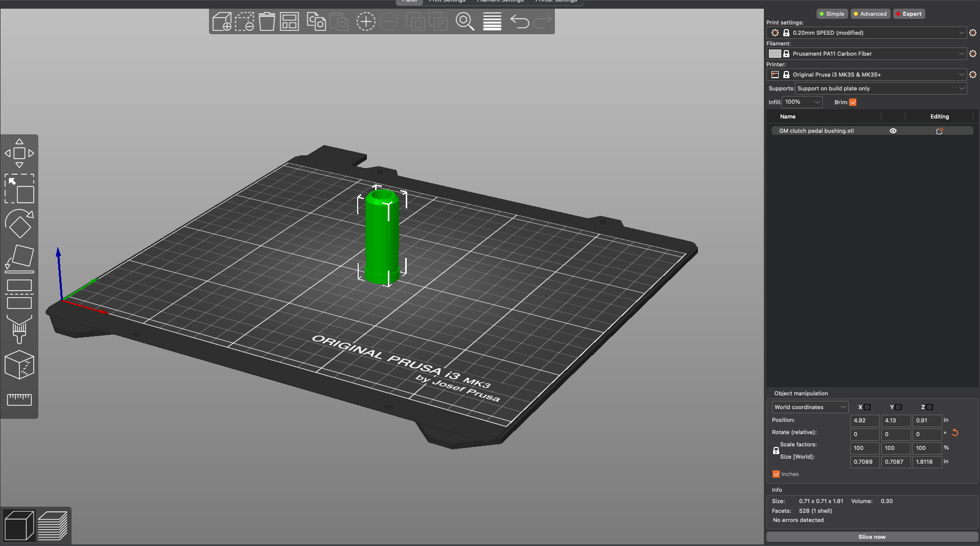Open the Supports dropdown

pyautogui.click(x=881, y=88)
